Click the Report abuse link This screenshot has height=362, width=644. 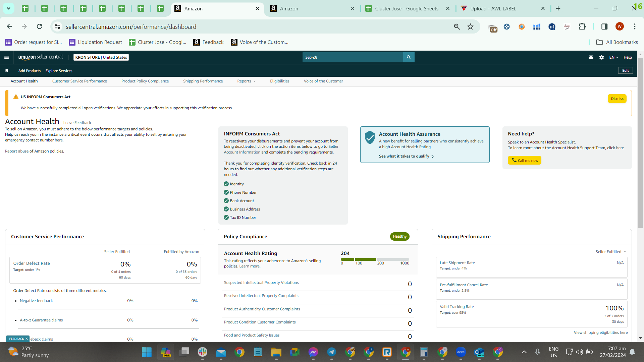pyautogui.click(x=17, y=151)
